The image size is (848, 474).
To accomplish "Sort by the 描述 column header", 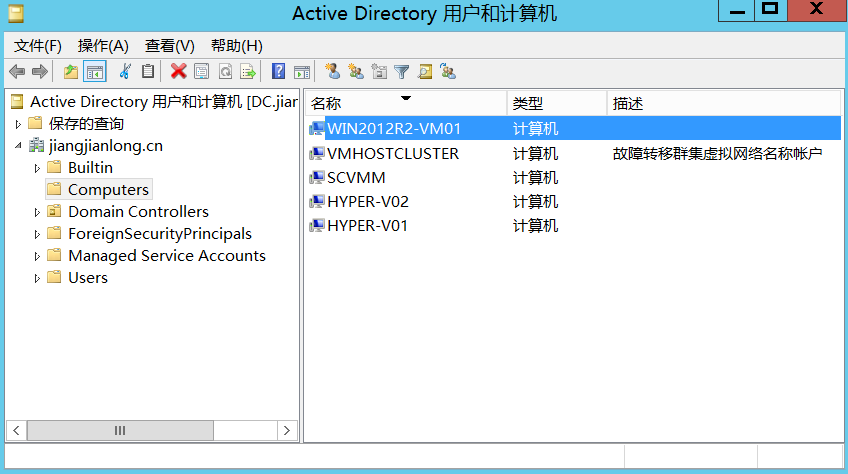I will pos(724,103).
